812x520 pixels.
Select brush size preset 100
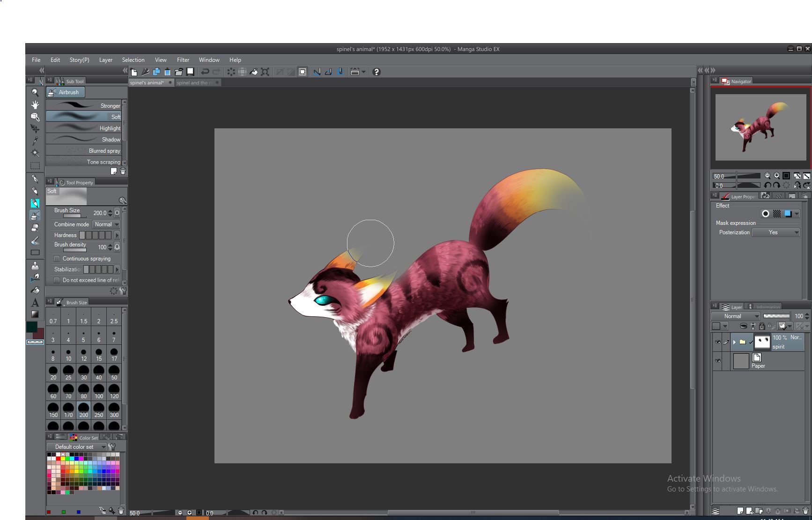[99, 392]
